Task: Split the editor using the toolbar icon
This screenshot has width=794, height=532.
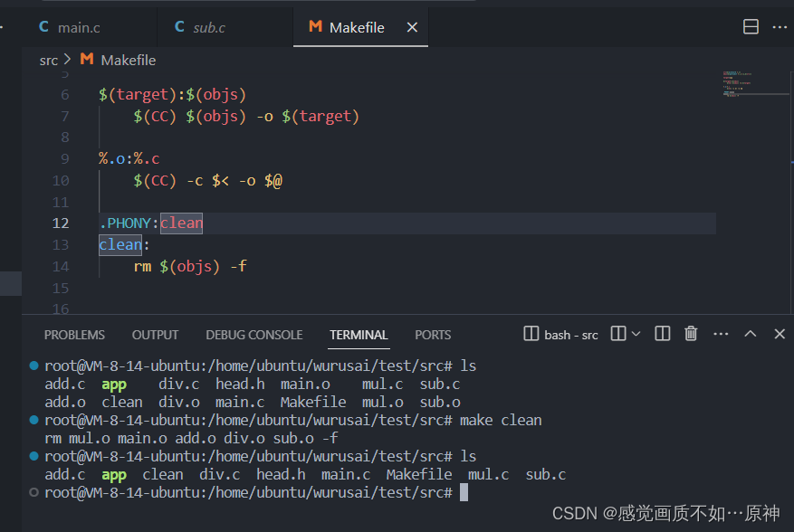Action: click(751, 26)
